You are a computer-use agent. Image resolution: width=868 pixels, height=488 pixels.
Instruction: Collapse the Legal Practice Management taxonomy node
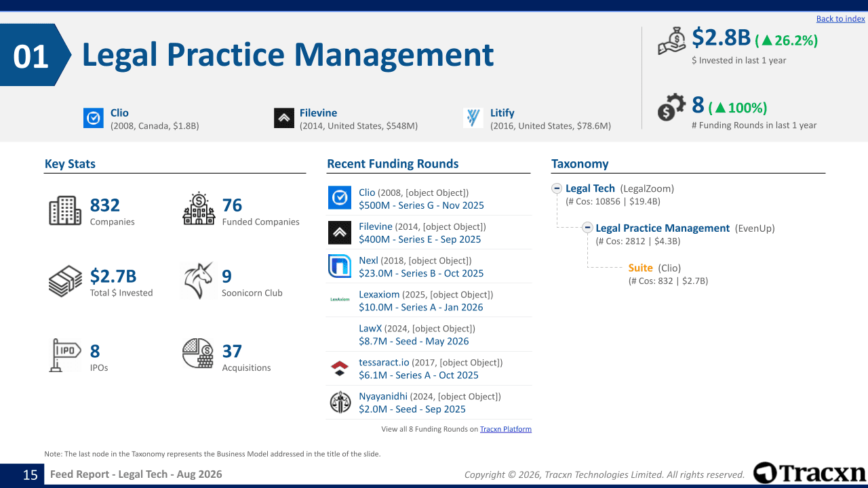pos(588,228)
